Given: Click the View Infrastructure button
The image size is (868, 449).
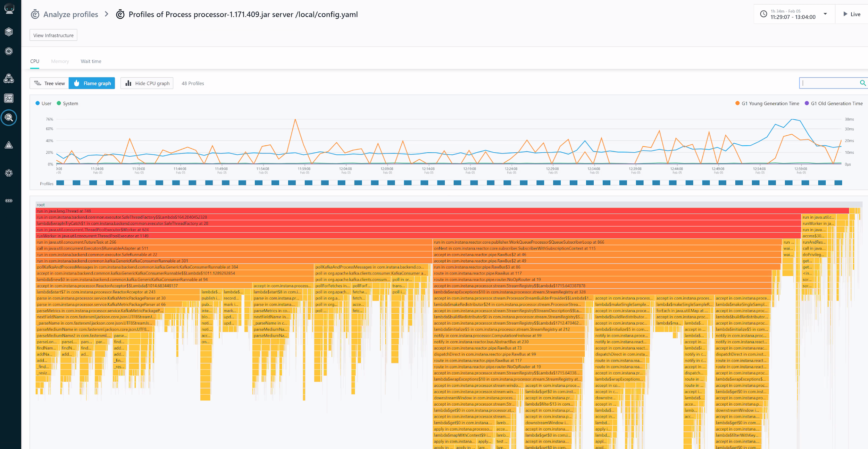Looking at the screenshot, I should (x=53, y=35).
